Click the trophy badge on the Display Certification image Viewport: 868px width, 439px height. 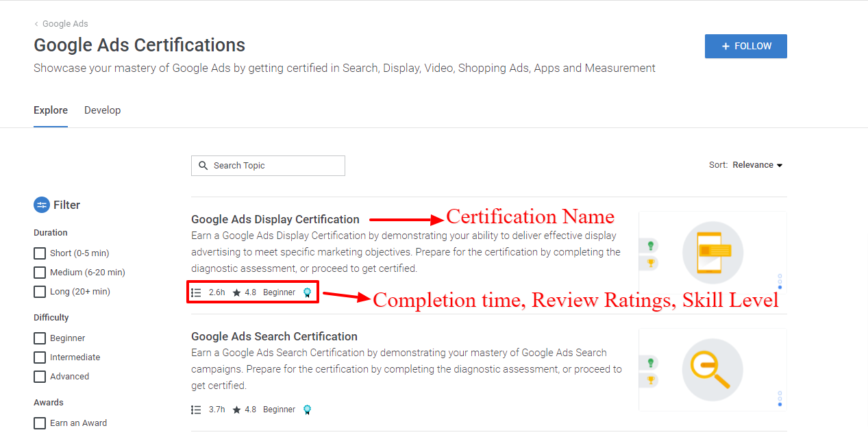pyautogui.click(x=651, y=262)
